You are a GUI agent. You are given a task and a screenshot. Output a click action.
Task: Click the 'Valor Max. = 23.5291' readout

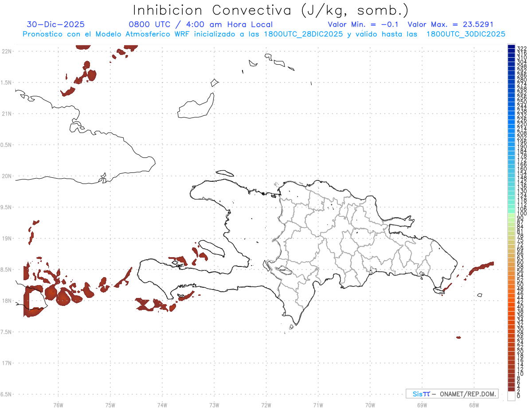point(450,24)
